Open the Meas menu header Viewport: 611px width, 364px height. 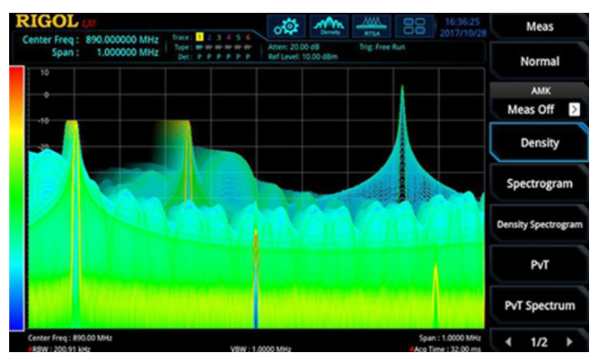(540, 27)
